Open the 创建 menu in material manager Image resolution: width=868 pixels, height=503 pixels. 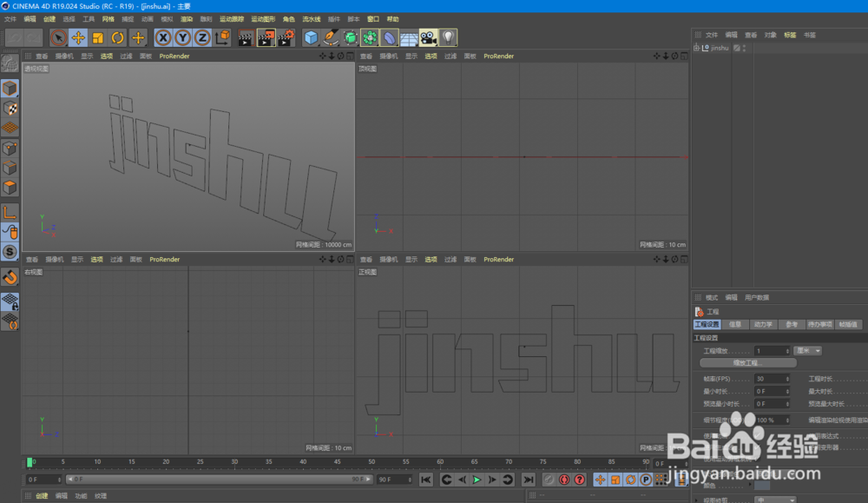42,496
